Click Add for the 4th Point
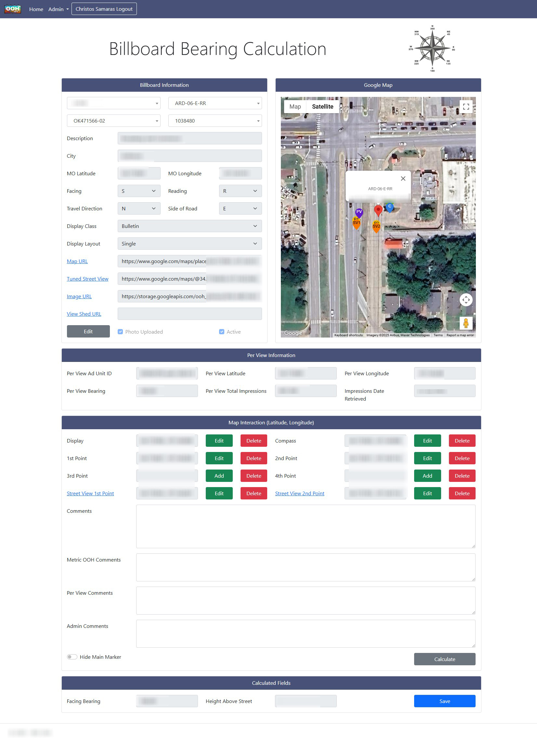This screenshot has width=537, height=756. [427, 476]
